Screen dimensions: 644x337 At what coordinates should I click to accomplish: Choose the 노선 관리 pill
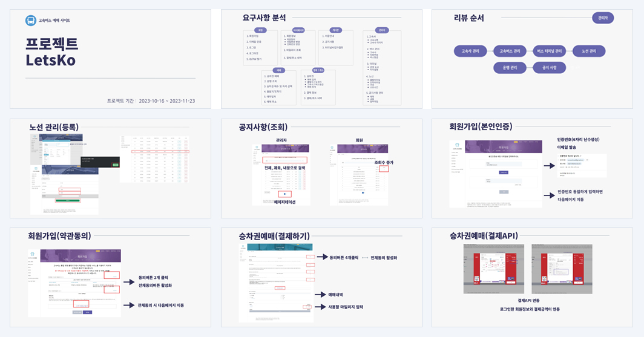click(588, 51)
